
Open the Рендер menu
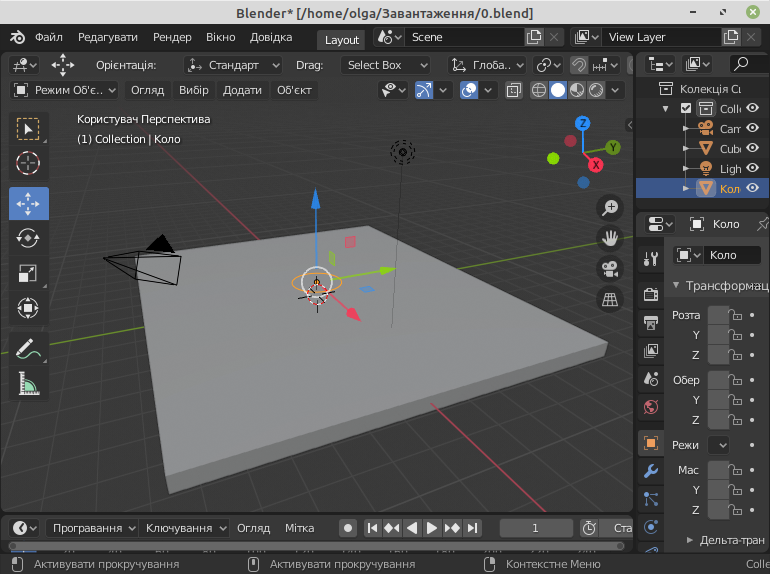172,37
